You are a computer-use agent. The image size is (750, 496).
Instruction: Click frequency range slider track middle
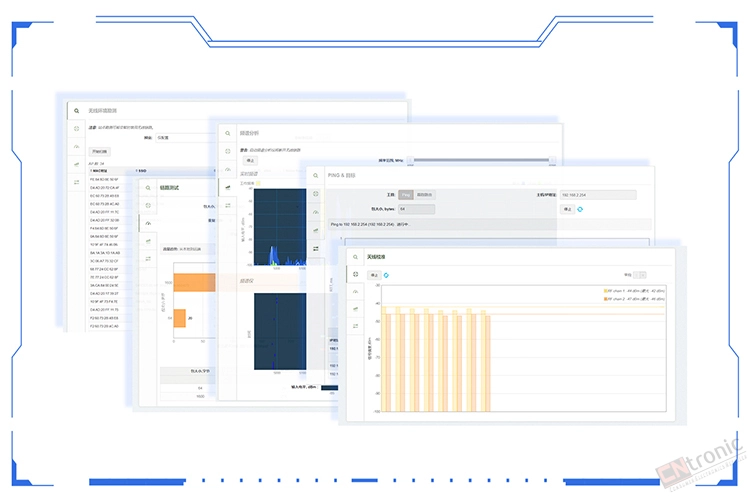coord(481,160)
